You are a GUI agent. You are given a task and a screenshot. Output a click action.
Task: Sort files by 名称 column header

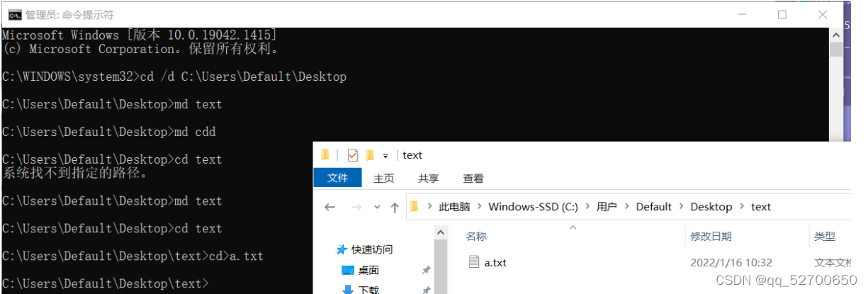(476, 237)
